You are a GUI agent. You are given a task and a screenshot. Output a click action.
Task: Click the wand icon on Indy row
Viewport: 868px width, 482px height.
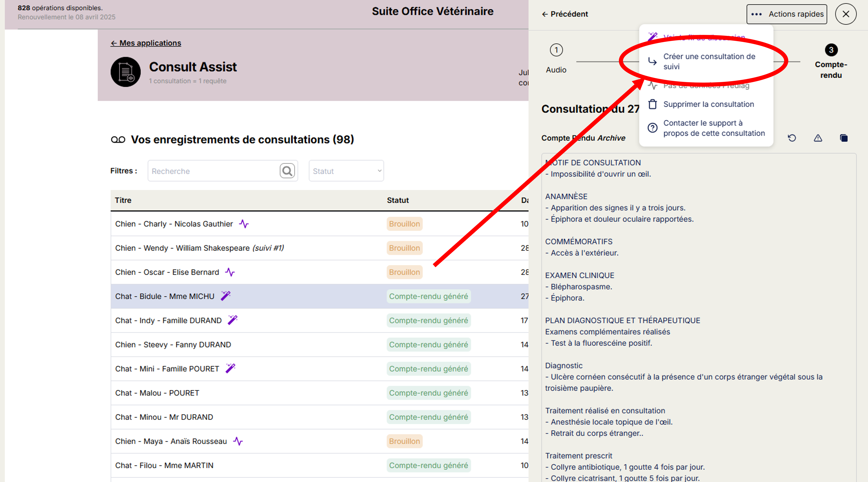233,320
